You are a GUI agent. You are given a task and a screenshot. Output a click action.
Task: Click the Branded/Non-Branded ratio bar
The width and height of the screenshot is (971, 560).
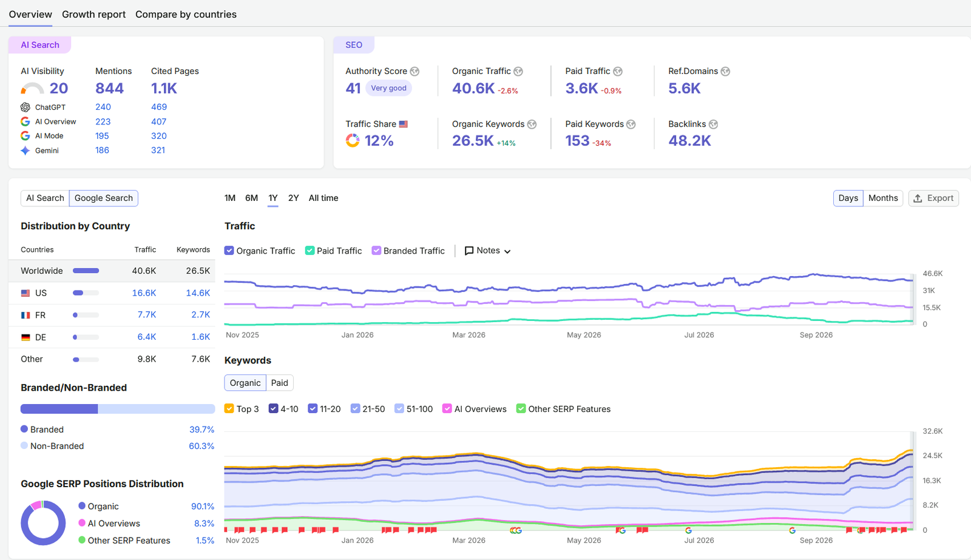tap(118, 409)
